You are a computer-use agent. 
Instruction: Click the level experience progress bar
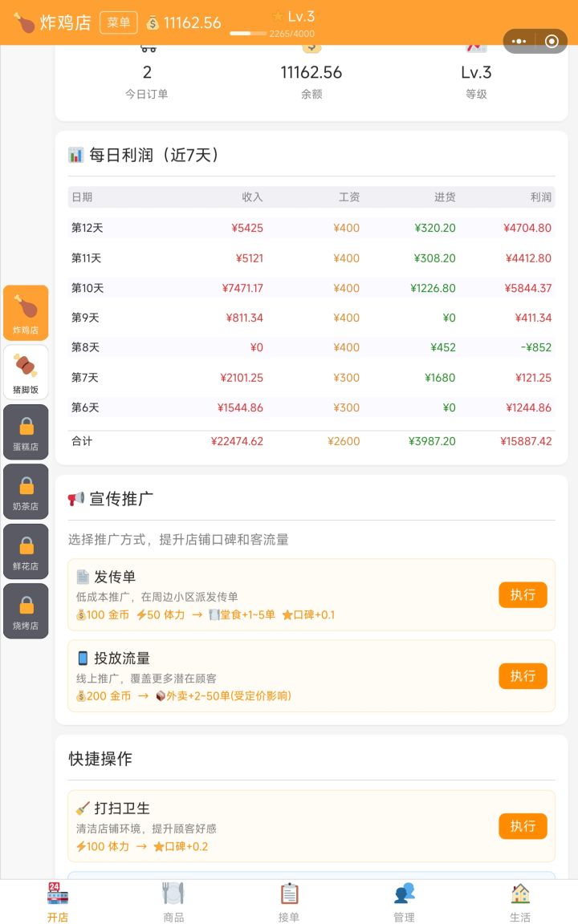(248, 34)
